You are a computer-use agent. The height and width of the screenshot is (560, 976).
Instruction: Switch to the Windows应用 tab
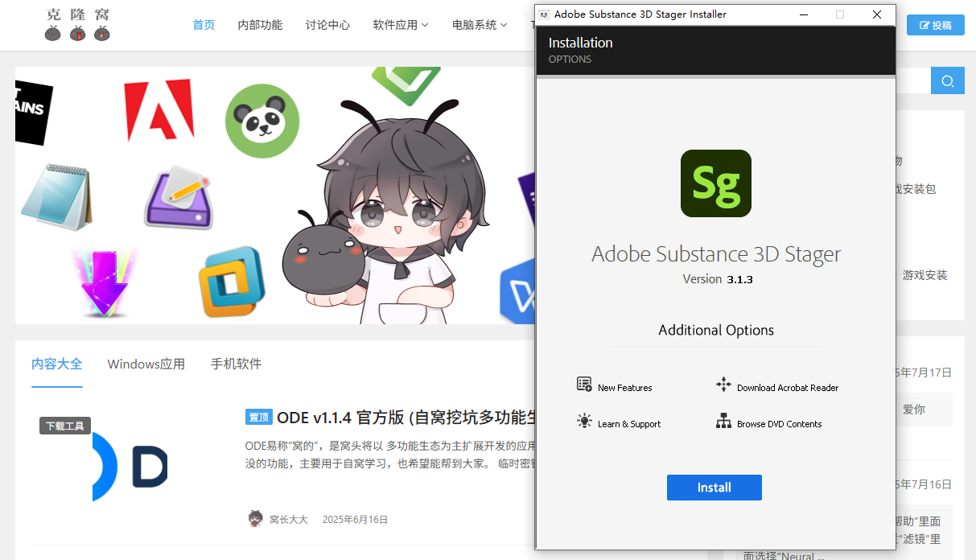pos(146,364)
